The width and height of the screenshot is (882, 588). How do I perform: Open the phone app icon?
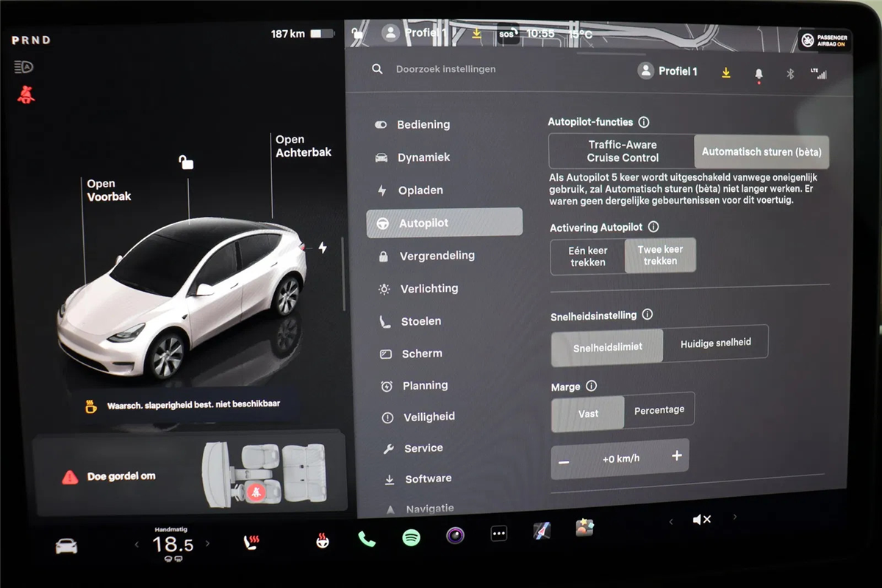(x=366, y=539)
